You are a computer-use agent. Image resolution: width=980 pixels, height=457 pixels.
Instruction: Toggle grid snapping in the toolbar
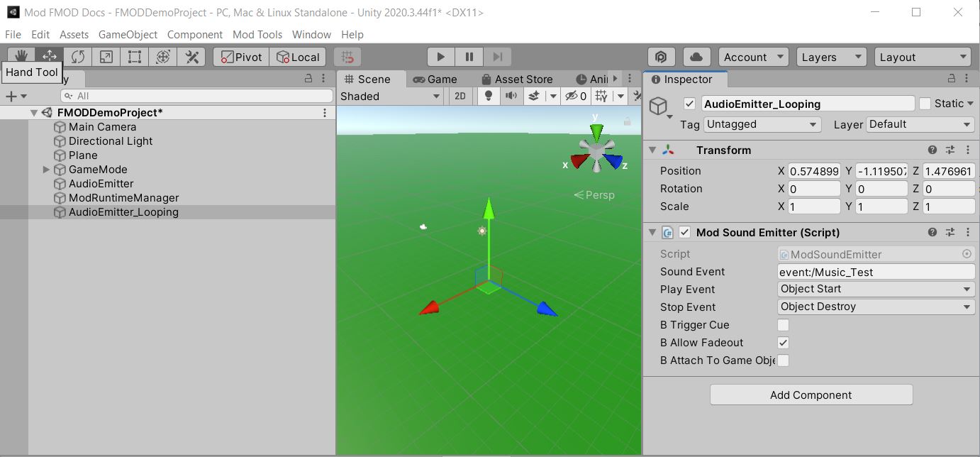[x=347, y=56]
